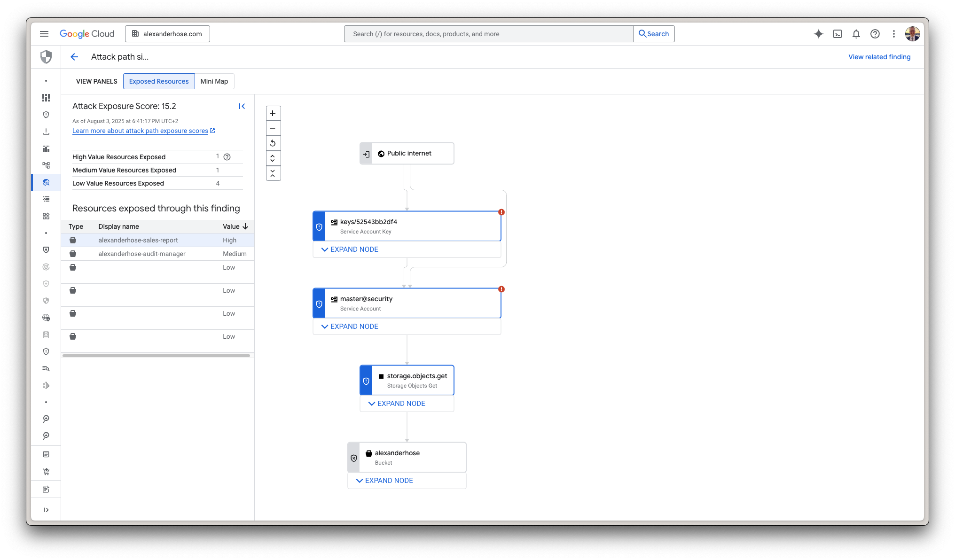Screen dimensions: 955x560
Task: Click the Google Cloud logo
Action: [x=87, y=34]
